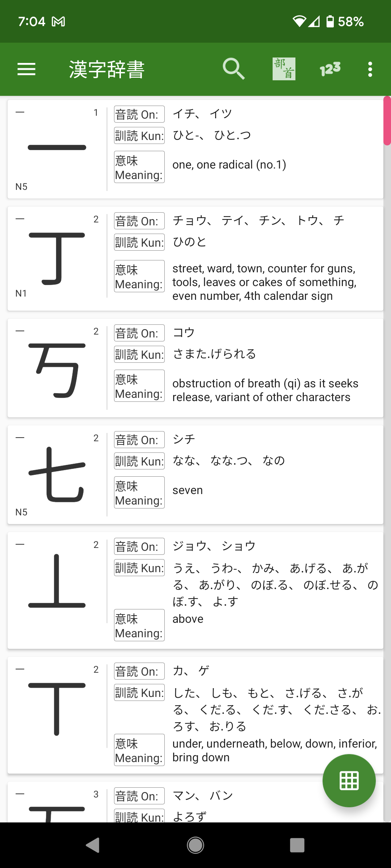The width and height of the screenshot is (391, 868).
Task: Open the three-dot overflow menu
Action: [x=370, y=69]
